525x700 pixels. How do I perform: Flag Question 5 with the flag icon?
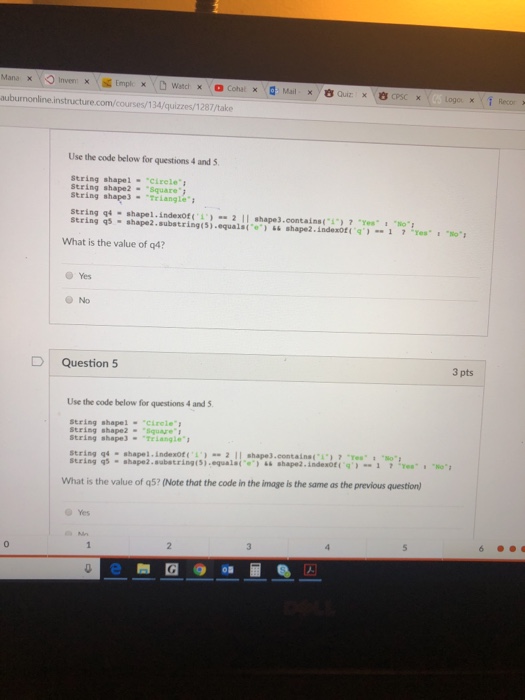click(38, 361)
